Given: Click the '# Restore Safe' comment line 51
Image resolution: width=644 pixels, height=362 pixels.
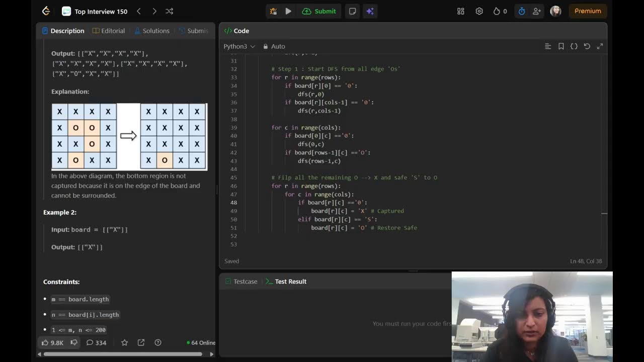Looking at the screenshot, I should [x=394, y=228].
